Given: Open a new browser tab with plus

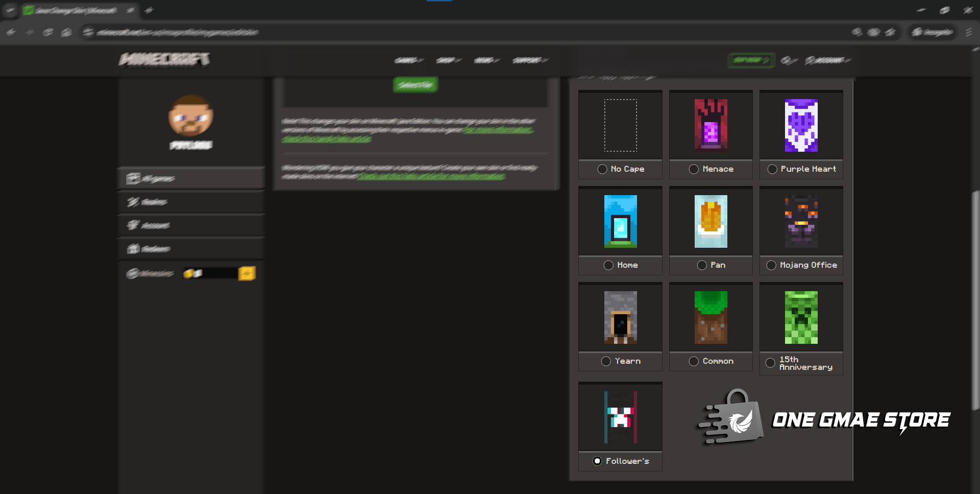Looking at the screenshot, I should 149,10.
